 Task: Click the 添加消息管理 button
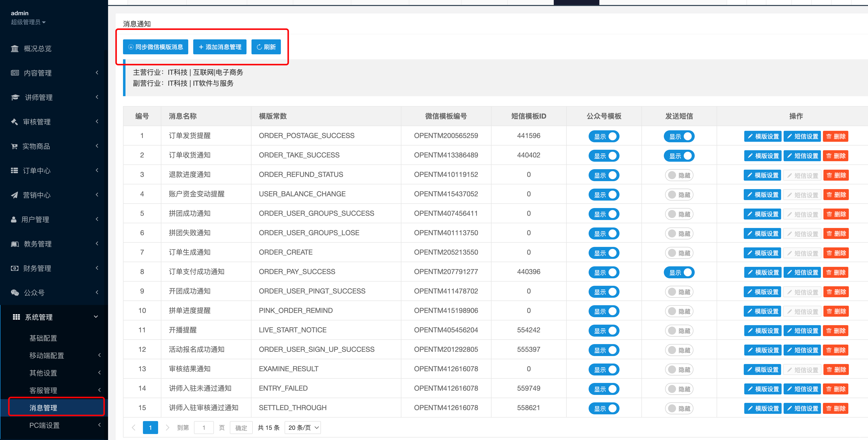point(219,47)
